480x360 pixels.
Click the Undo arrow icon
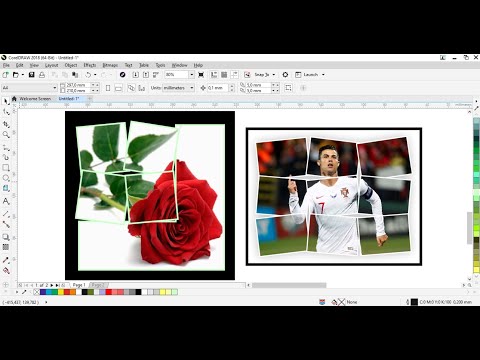(88, 75)
